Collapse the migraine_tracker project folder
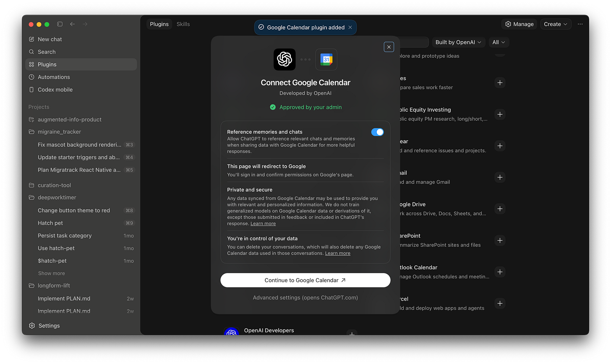This screenshot has height=364, width=611. (x=31, y=132)
